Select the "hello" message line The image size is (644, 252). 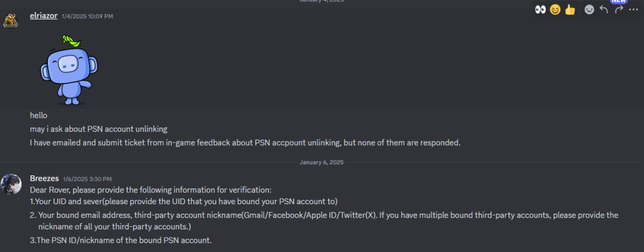tap(38, 116)
